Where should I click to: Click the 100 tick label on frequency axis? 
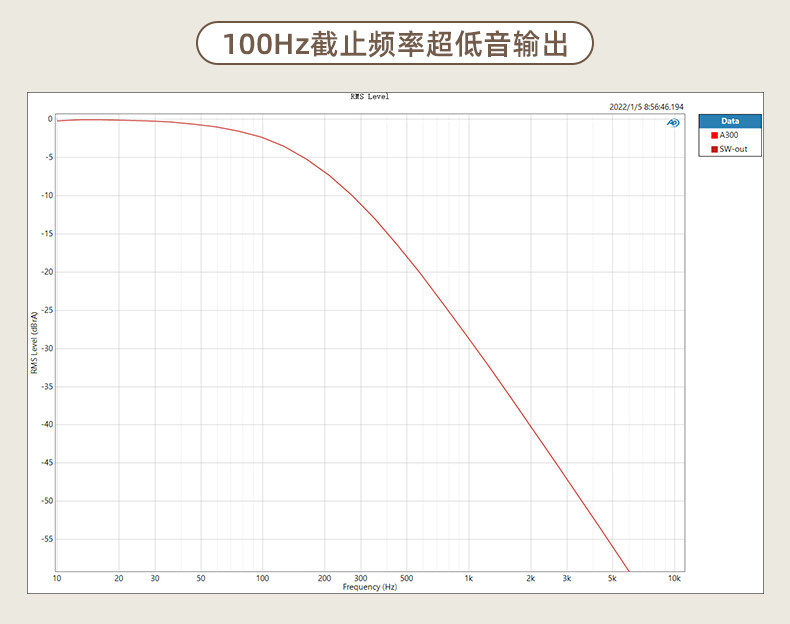pos(262,578)
